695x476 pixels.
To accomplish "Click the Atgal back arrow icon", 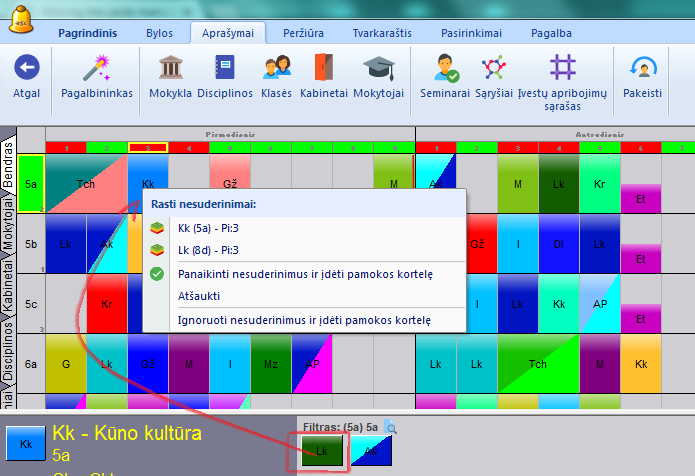I will pos(26,69).
